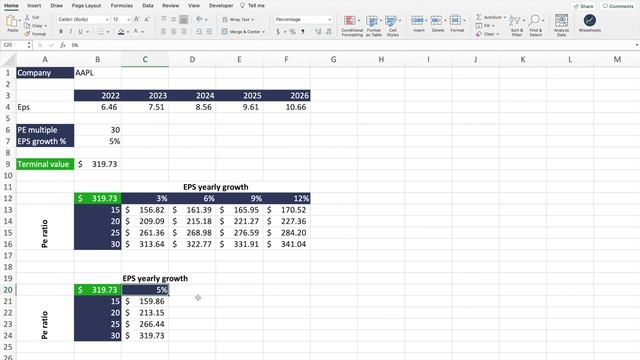
Task: Open Cell Styles gallery
Action: tap(393, 26)
